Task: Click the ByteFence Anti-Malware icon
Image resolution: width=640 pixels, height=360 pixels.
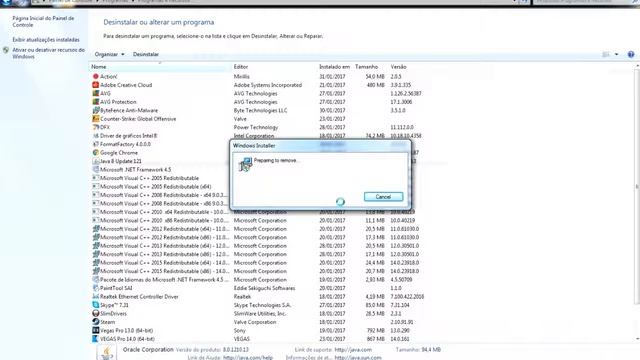Action: point(96,110)
